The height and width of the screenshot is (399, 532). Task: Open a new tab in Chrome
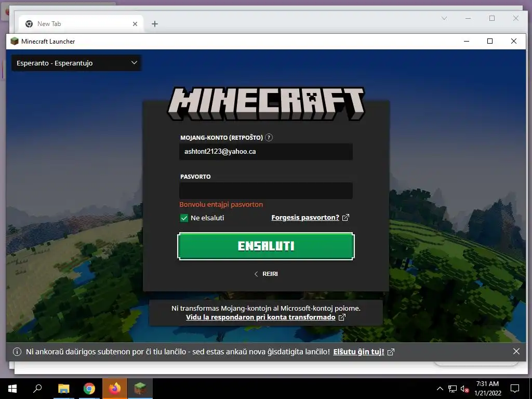tap(155, 24)
